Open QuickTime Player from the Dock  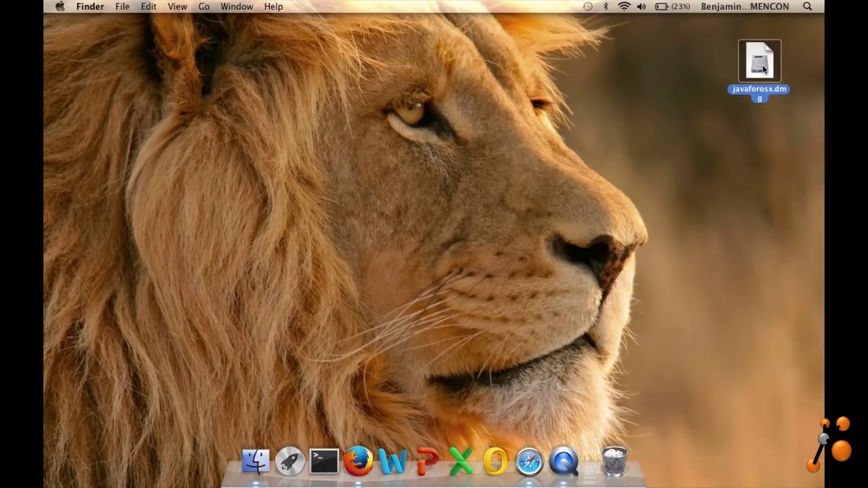(564, 462)
